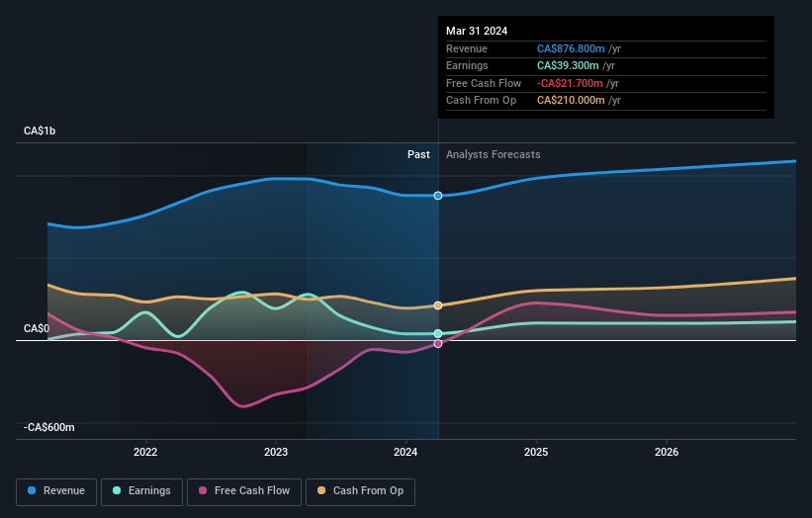
Task: Click the pink Free Cash Flow data point marker
Action: (x=438, y=344)
